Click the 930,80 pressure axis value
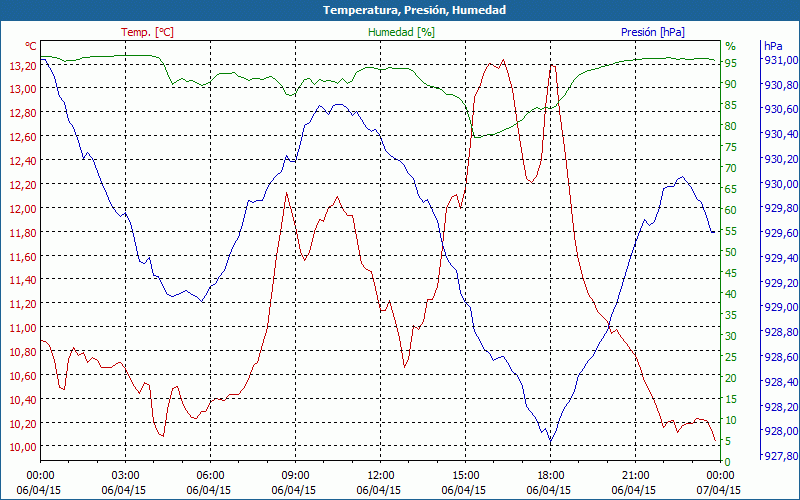The width and height of the screenshot is (800, 500). click(x=780, y=84)
